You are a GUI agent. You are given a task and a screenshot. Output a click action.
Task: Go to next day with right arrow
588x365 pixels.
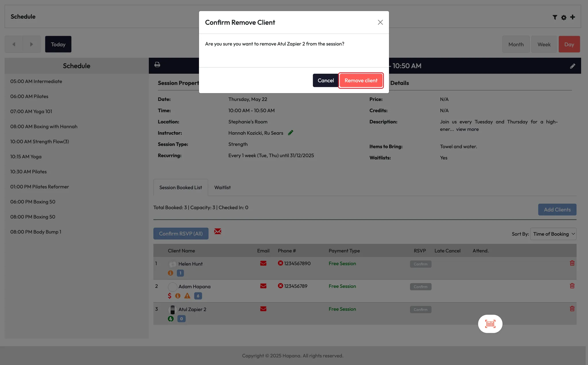(x=32, y=44)
